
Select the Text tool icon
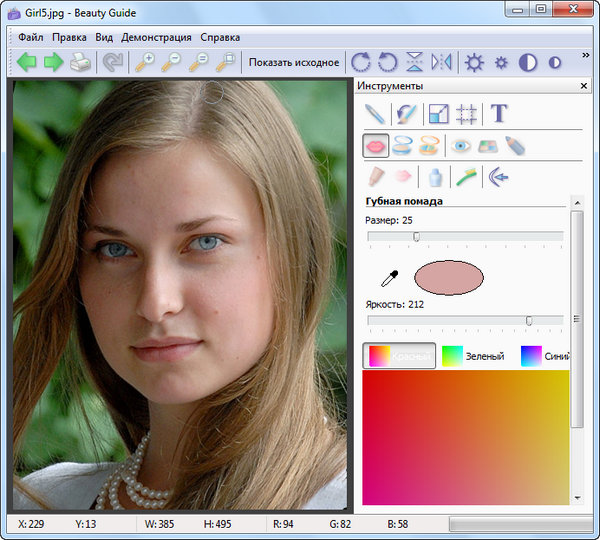pos(498,114)
